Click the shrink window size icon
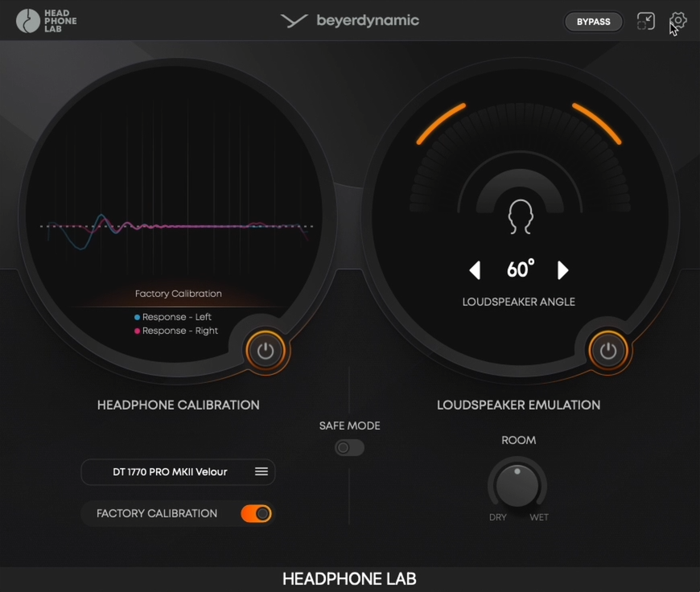The height and width of the screenshot is (592, 700). (x=645, y=21)
